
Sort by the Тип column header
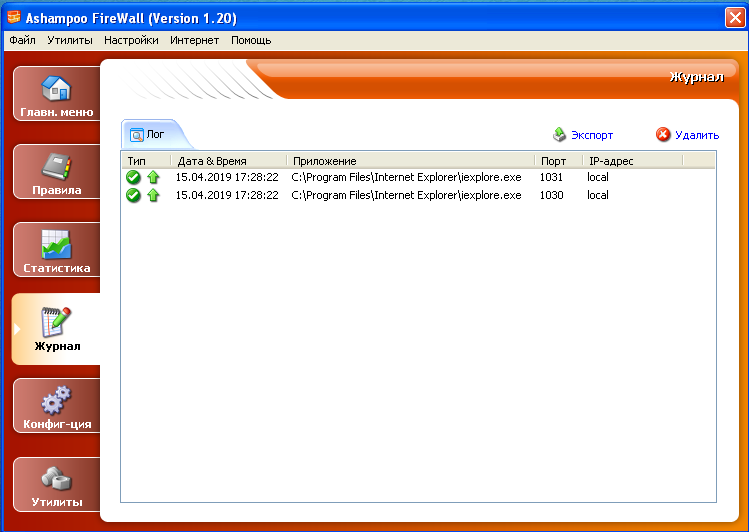click(146, 161)
